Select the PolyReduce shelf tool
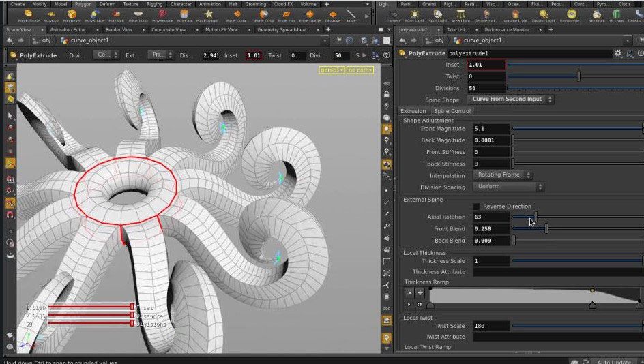The image size is (644, 364). point(162,16)
